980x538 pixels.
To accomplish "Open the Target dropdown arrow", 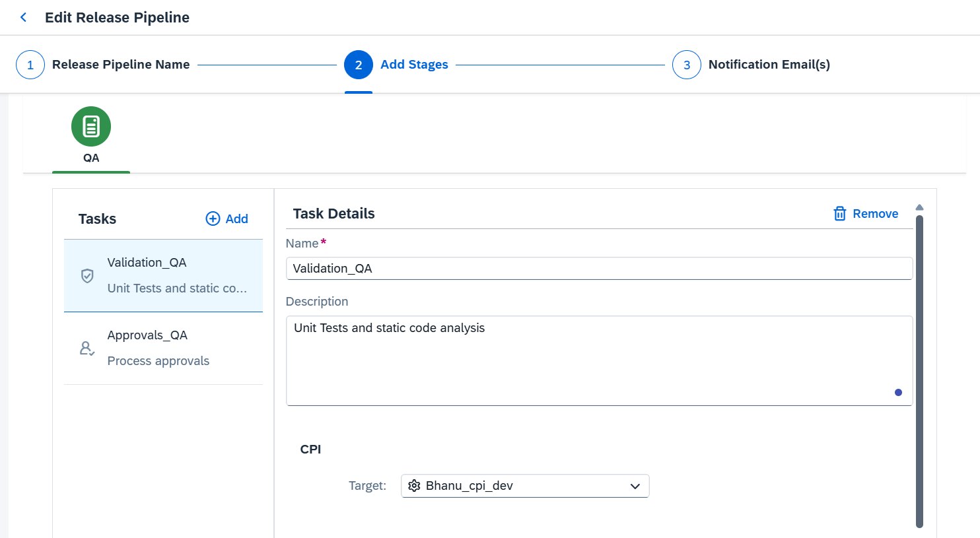I will (x=635, y=486).
